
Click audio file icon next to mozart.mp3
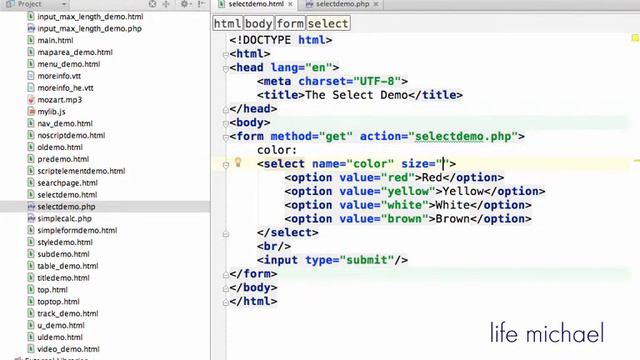[31, 99]
